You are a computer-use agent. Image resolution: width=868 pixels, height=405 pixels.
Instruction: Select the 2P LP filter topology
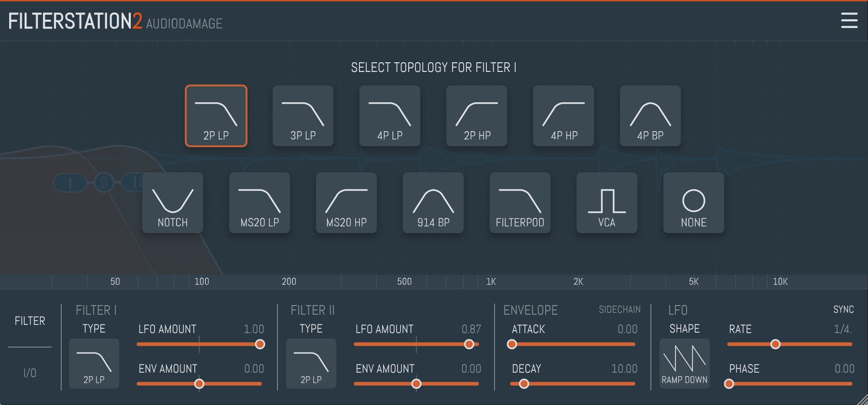click(216, 116)
